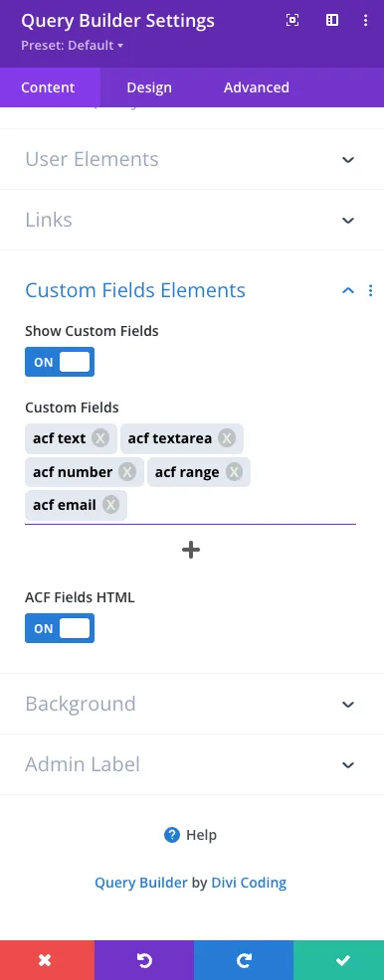This screenshot has width=384, height=980.
Task: Click the Divi Coding link
Action: coord(249,883)
